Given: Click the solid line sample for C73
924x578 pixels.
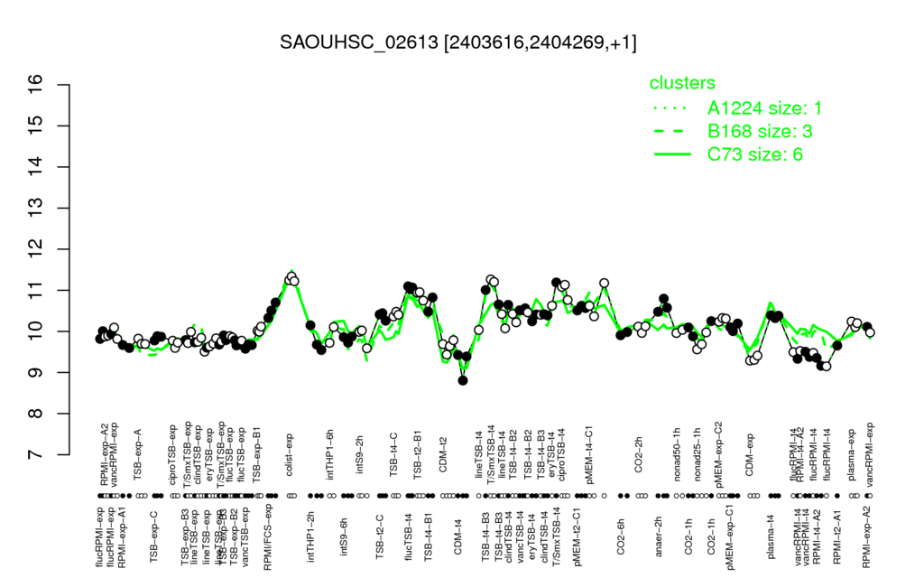Looking at the screenshot, I should click(672, 154).
